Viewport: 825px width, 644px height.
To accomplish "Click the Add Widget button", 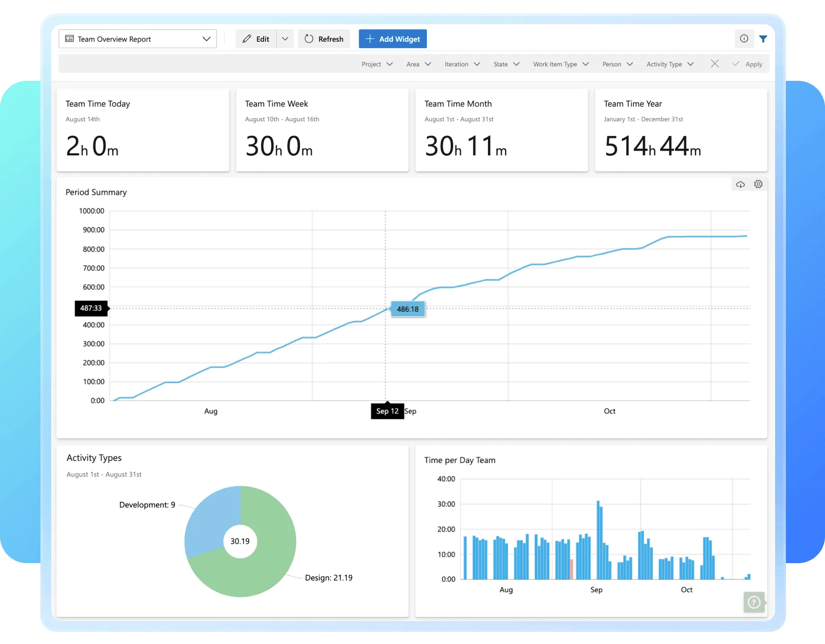I will point(393,39).
